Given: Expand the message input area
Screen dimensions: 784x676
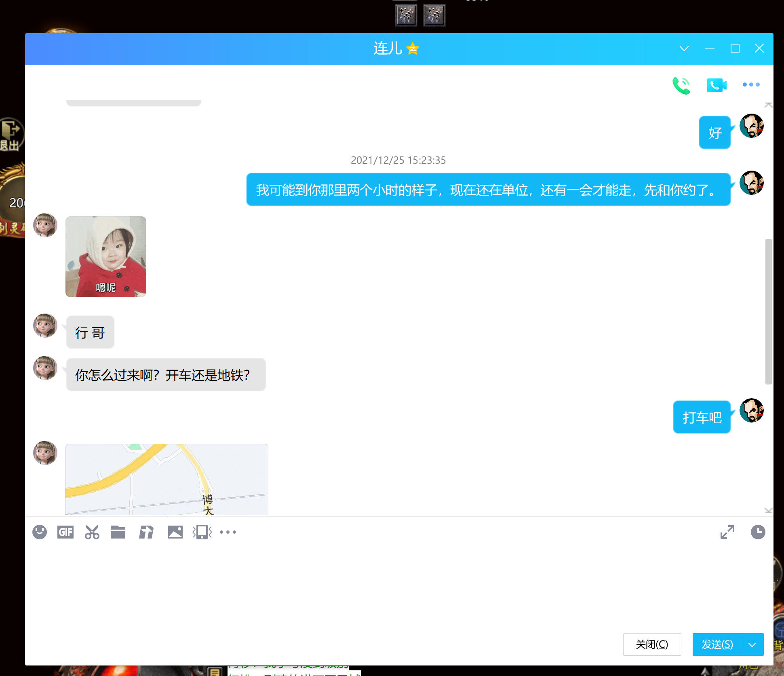Looking at the screenshot, I should point(727,532).
